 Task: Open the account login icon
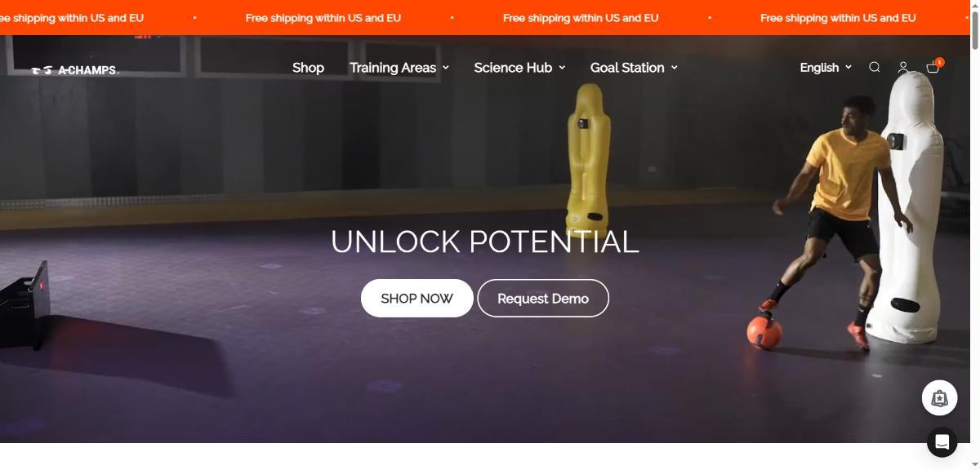click(903, 68)
